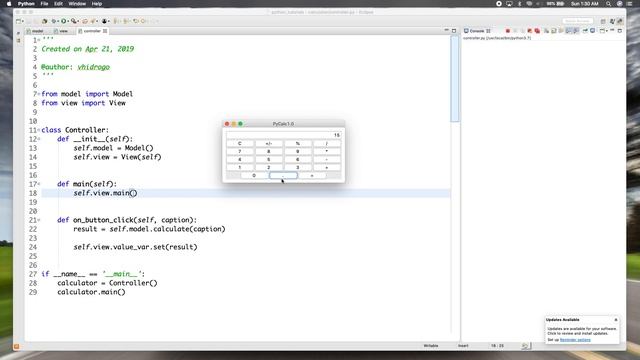Collapse the class Controller fold marker

pos(39,130)
